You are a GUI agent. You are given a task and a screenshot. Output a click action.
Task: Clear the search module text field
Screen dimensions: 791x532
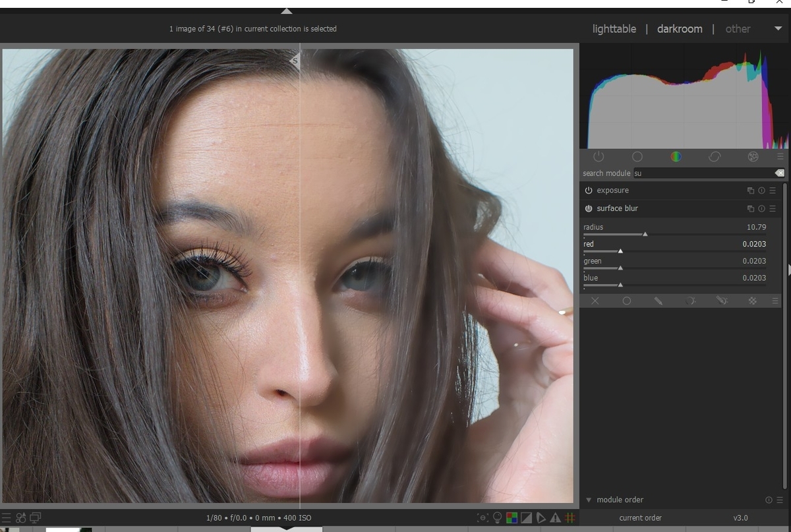pyautogui.click(x=779, y=173)
